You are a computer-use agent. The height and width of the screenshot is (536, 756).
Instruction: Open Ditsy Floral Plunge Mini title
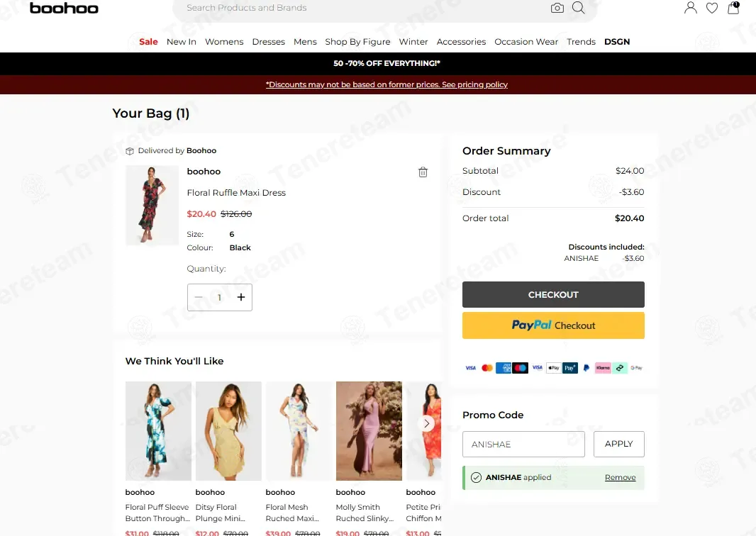[x=221, y=513]
